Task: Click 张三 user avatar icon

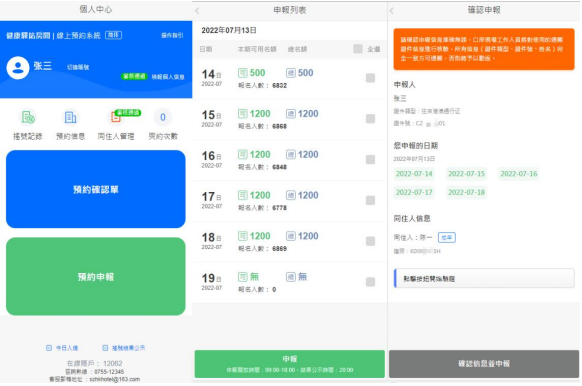Action: click(x=18, y=68)
